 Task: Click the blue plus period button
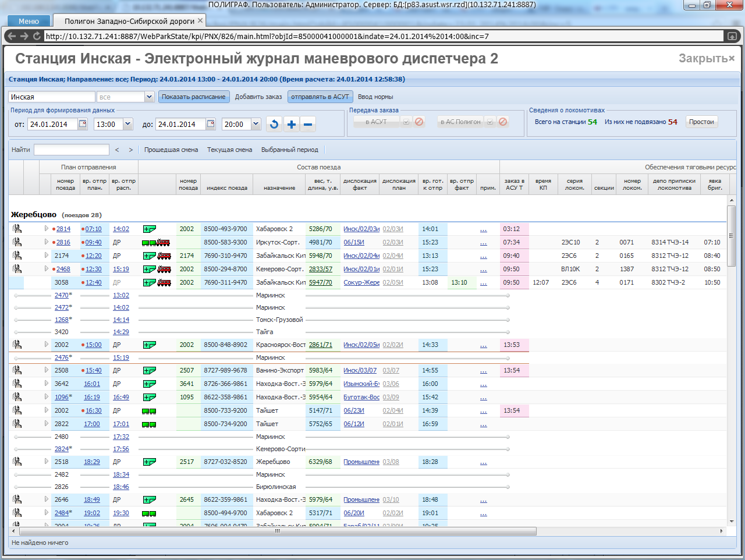(x=292, y=124)
